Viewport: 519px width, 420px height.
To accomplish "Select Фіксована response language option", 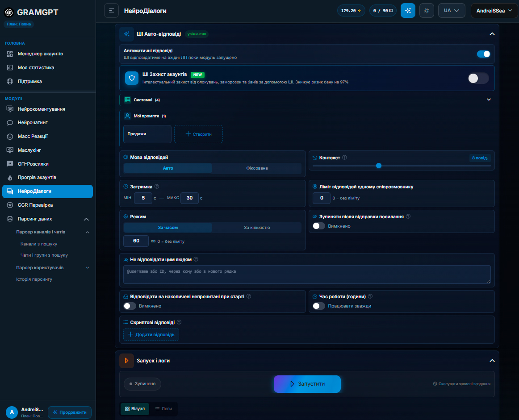I will pos(257,168).
